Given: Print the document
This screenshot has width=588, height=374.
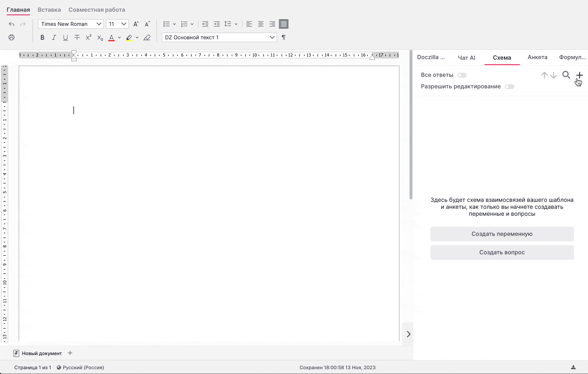Looking at the screenshot, I should coord(11,37).
